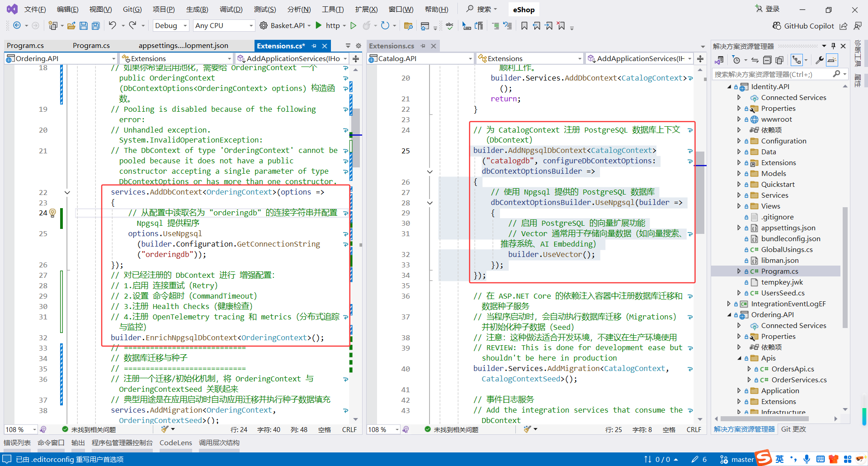
Task: Open Properties wrench icon in Solution Explorer
Action: tap(819, 60)
